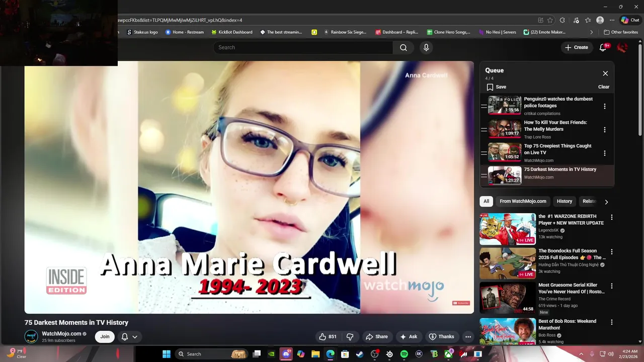Image resolution: width=644 pixels, height=362 pixels.
Task: Select Top 75 Creepiest Things Caught title
Action: click(x=557, y=149)
